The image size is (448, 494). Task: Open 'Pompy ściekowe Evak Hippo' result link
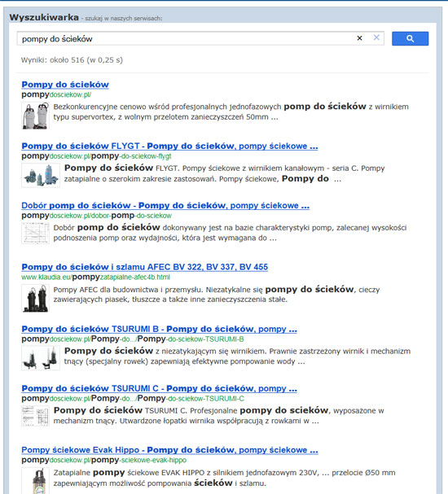coord(169,450)
